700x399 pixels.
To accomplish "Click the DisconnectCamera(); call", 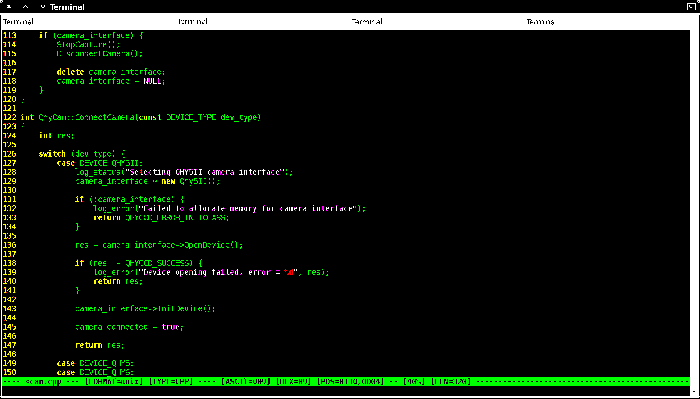I will point(100,54).
